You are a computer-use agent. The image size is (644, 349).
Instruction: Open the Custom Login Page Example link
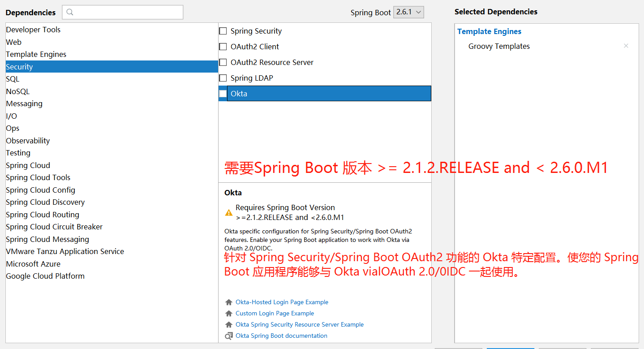275,313
